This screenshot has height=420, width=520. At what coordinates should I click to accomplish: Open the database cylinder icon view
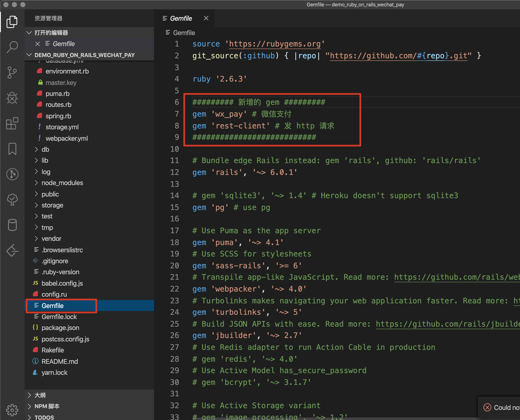pos(12,225)
